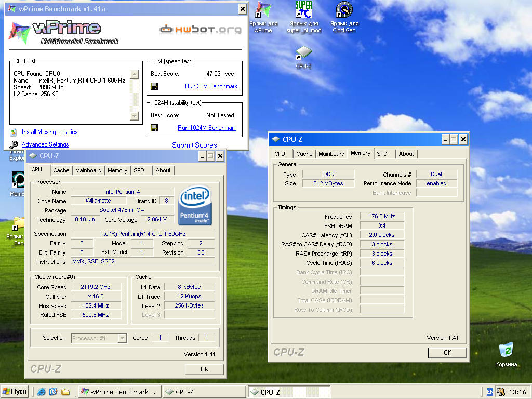
Task: Click the Intel Pentium 4 inside logo
Action: pos(195,205)
